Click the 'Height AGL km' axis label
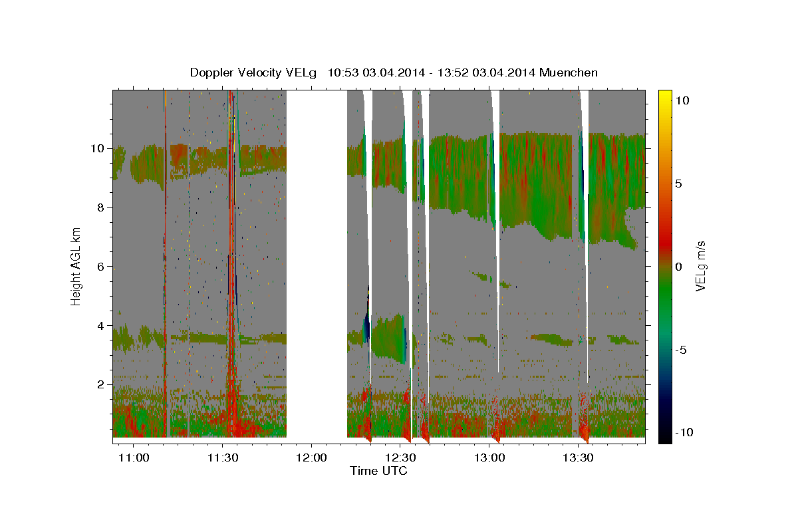 tap(76, 266)
